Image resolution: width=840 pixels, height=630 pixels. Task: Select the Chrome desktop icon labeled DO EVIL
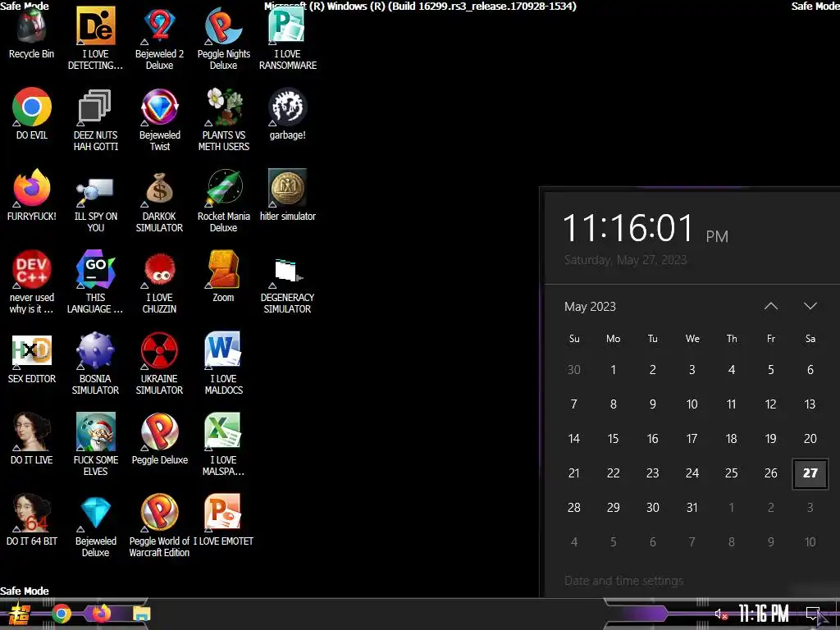point(32,107)
